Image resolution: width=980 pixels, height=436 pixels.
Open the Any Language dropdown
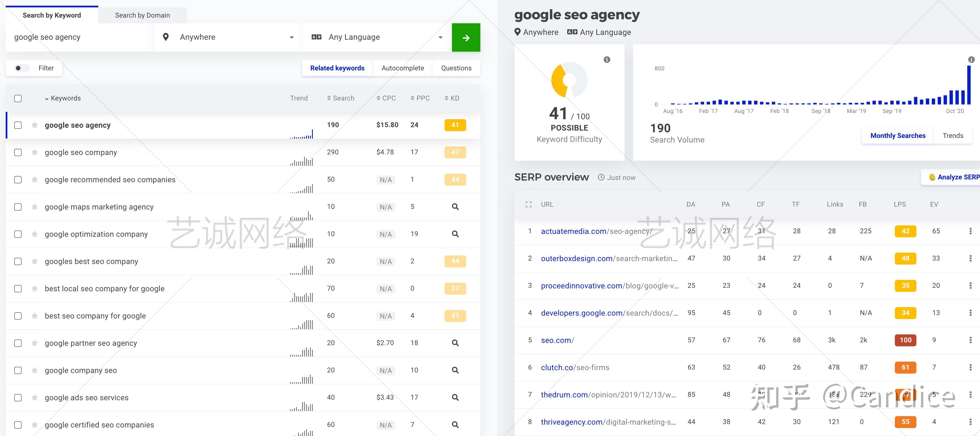tap(377, 37)
